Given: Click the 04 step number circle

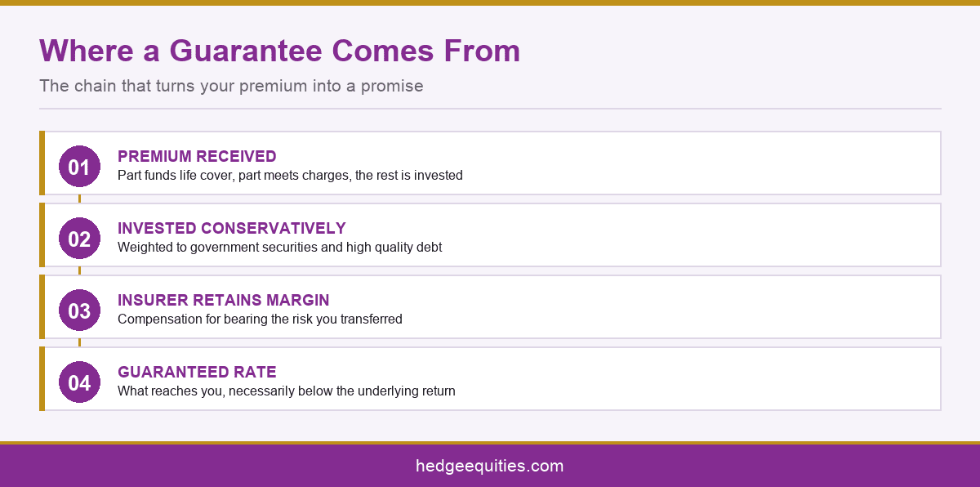Looking at the screenshot, I should click(x=79, y=382).
